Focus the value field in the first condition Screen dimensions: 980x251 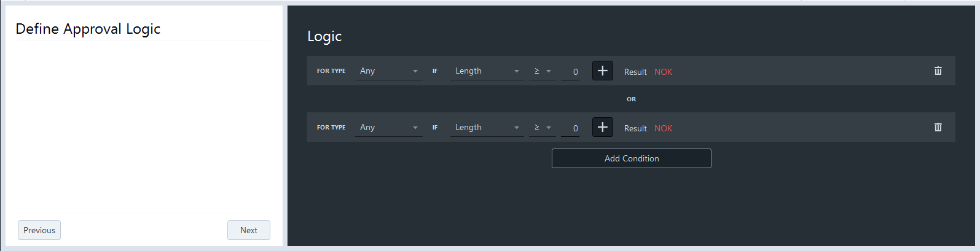point(571,72)
